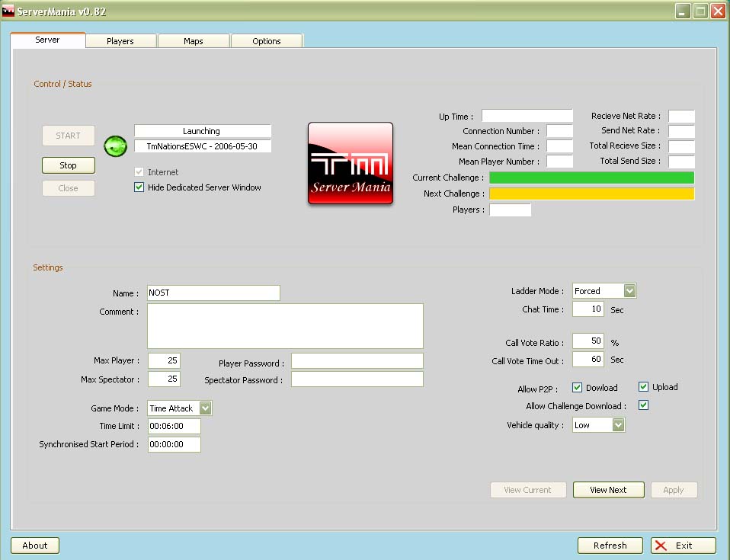
Task: Click the View Current button
Action: click(528, 490)
